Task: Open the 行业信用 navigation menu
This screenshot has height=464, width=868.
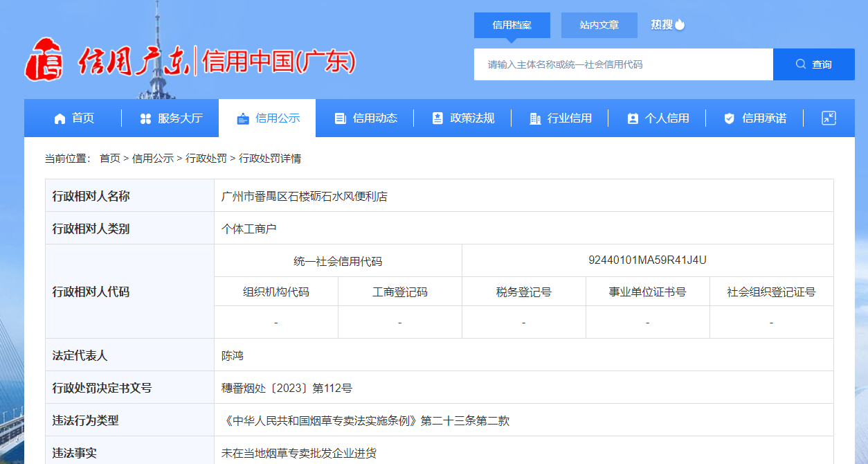Action: [561, 118]
